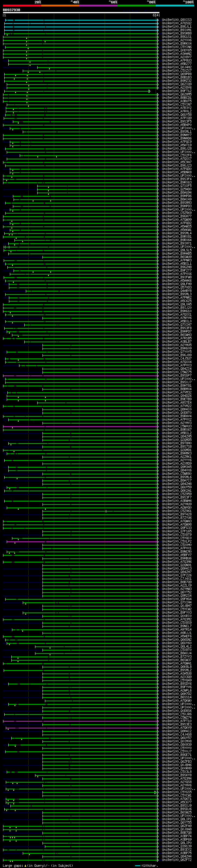The height and width of the screenshot is (868, 197).
Task: Click hit label UniRef100_A9STE4
Action: [176, 402]
